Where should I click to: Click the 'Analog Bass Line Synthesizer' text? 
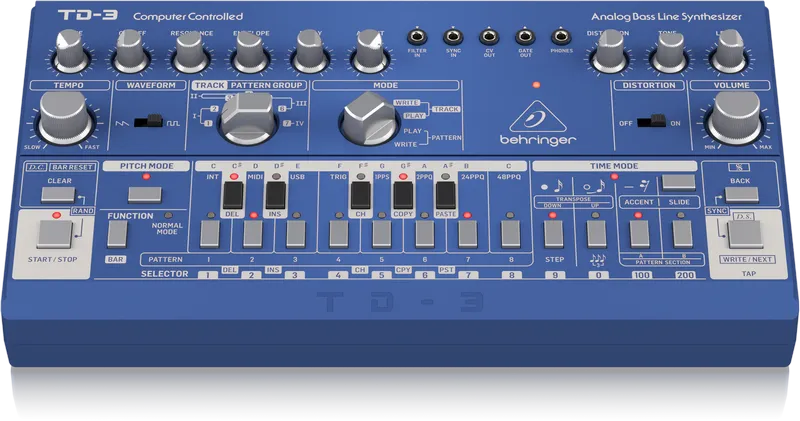[666, 17]
